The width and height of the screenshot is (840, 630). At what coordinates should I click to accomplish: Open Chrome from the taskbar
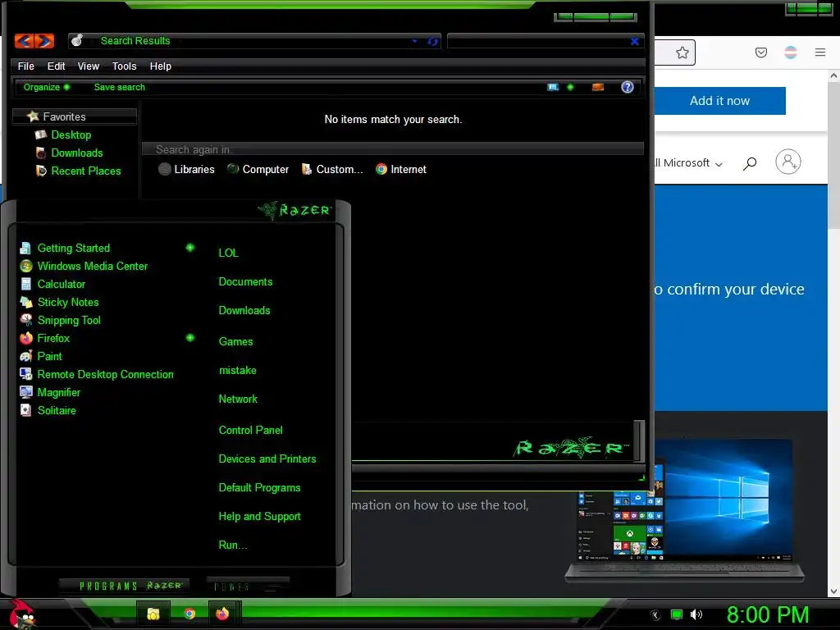point(189,614)
